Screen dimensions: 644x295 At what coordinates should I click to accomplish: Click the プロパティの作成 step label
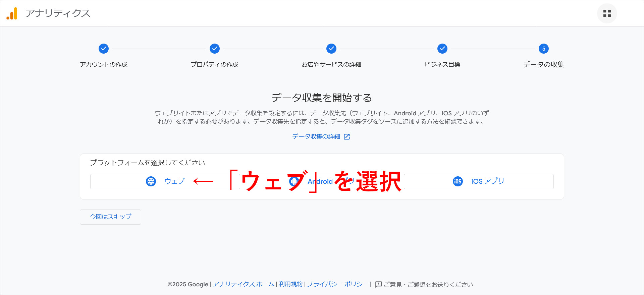click(215, 64)
